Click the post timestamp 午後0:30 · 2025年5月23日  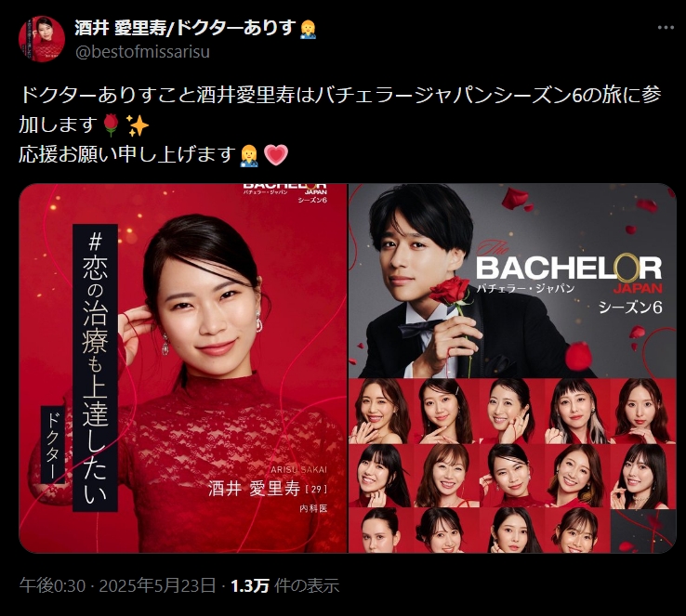click(118, 586)
